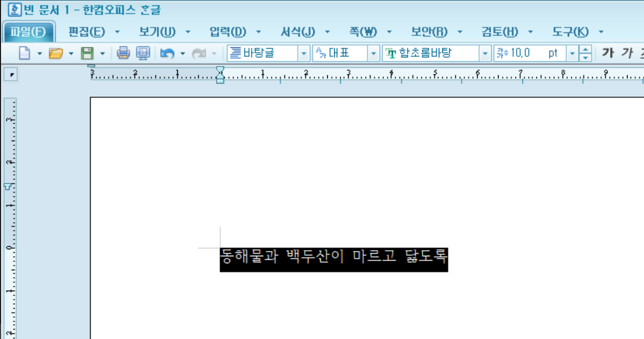The width and height of the screenshot is (644, 339).
Task: Open the 도구(K) menu
Action: 571,32
